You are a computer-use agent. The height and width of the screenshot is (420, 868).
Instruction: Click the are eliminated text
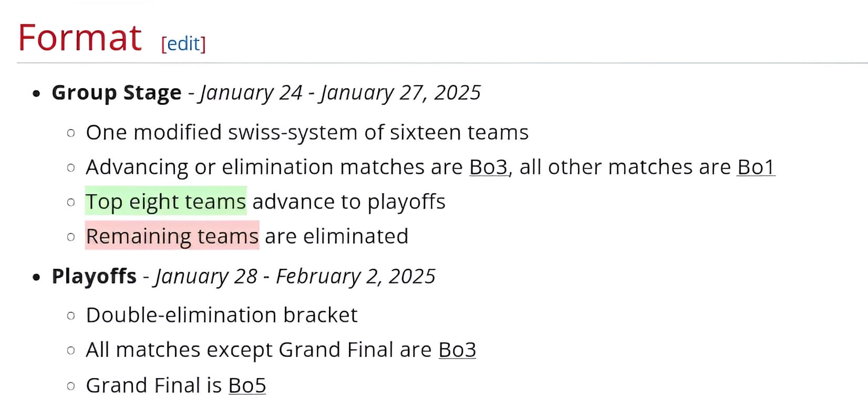[x=336, y=236]
